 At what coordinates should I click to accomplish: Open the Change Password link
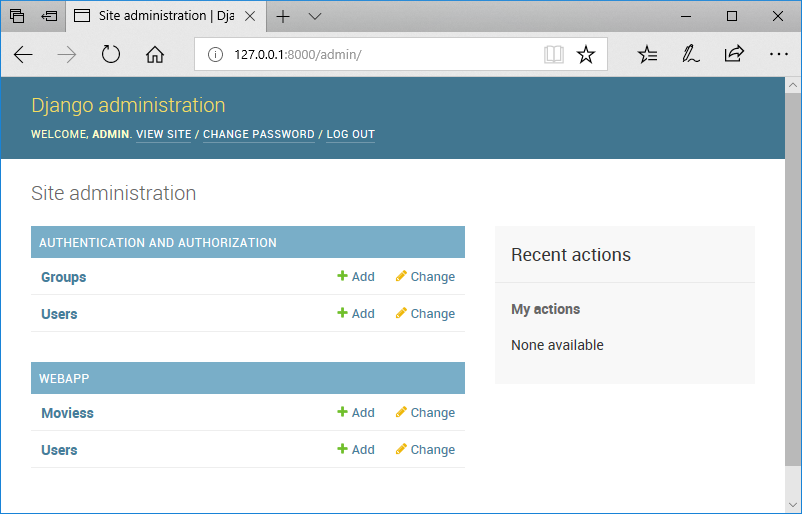click(x=259, y=134)
